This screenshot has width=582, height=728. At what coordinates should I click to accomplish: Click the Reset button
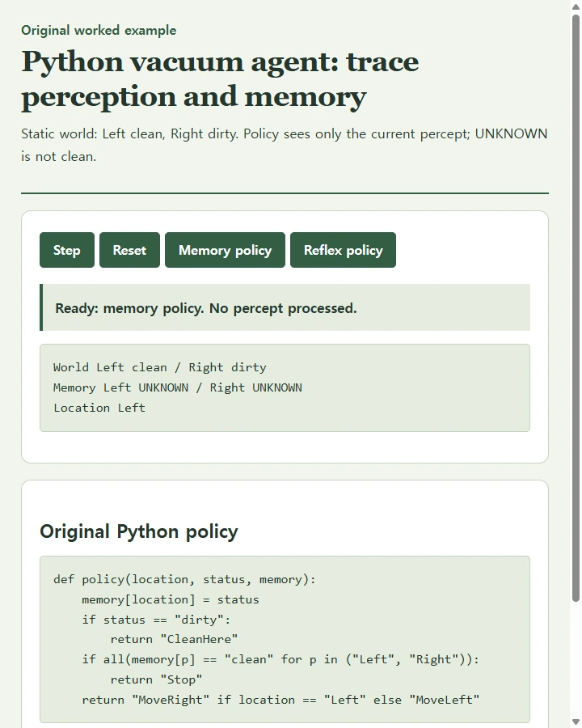pyautogui.click(x=129, y=250)
